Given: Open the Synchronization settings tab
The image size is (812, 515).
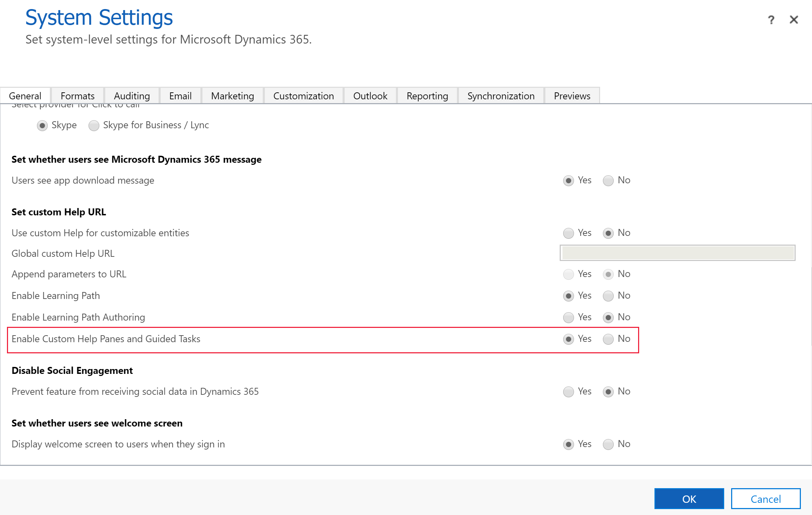Looking at the screenshot, I should (500, 95).
